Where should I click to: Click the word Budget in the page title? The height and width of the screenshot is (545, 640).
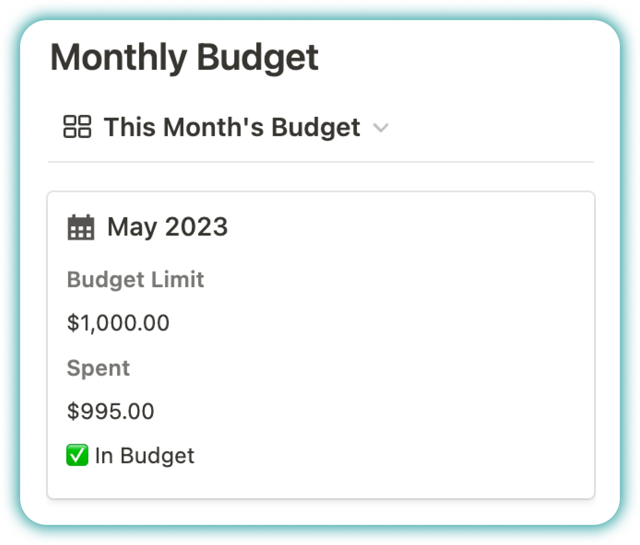[258, 58]
